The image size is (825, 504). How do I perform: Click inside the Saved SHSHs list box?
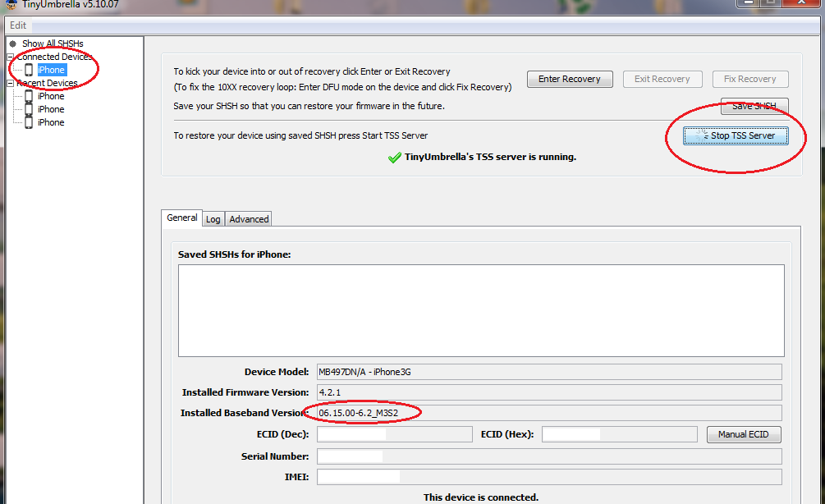481,310
